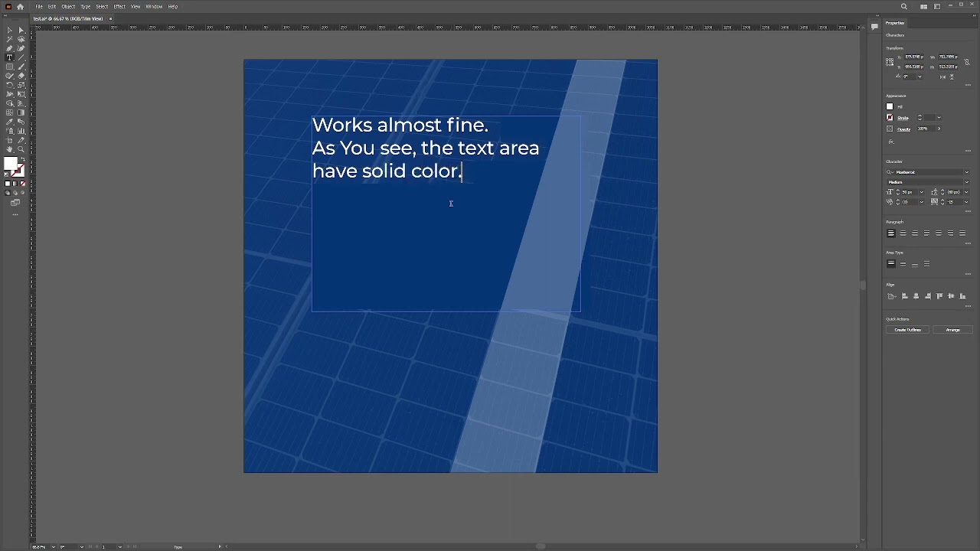Choose the Magic Wand tool

[10, 40]
